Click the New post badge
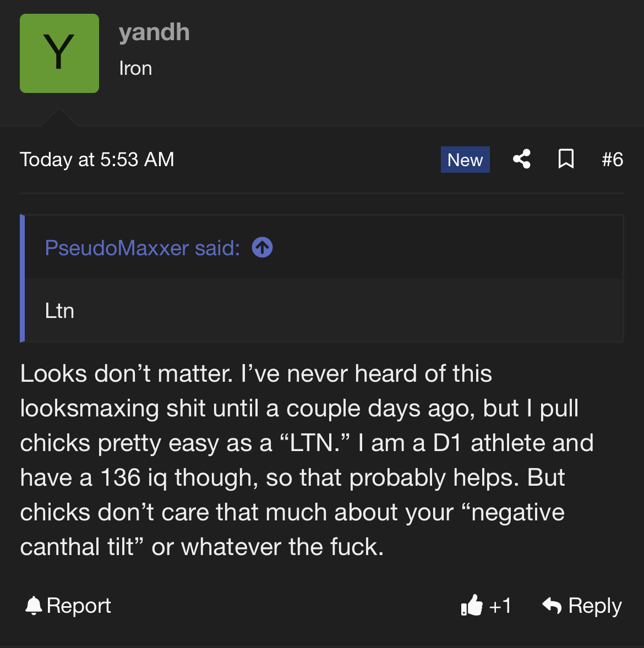 [465, 160]
